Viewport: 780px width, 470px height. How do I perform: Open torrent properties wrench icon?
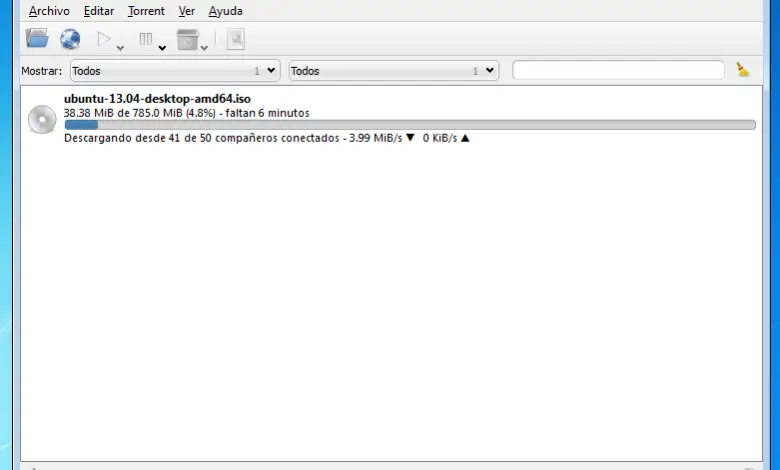click(236, 39)
